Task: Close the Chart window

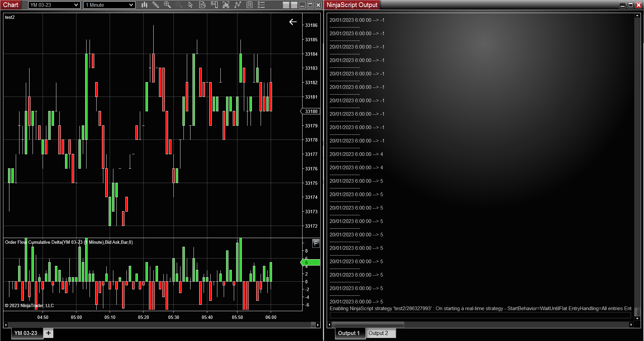Action: 318,5
